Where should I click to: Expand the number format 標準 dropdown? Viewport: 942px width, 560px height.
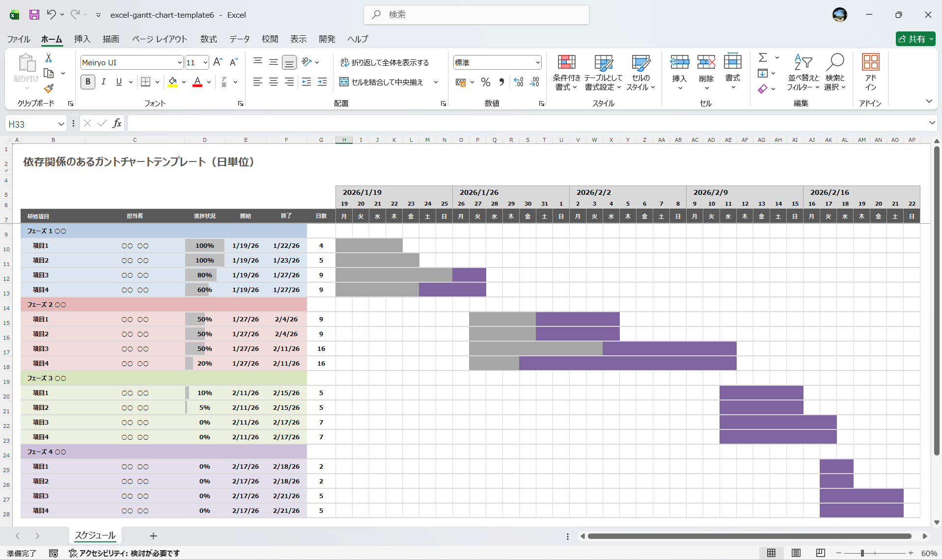click(538, 62)
